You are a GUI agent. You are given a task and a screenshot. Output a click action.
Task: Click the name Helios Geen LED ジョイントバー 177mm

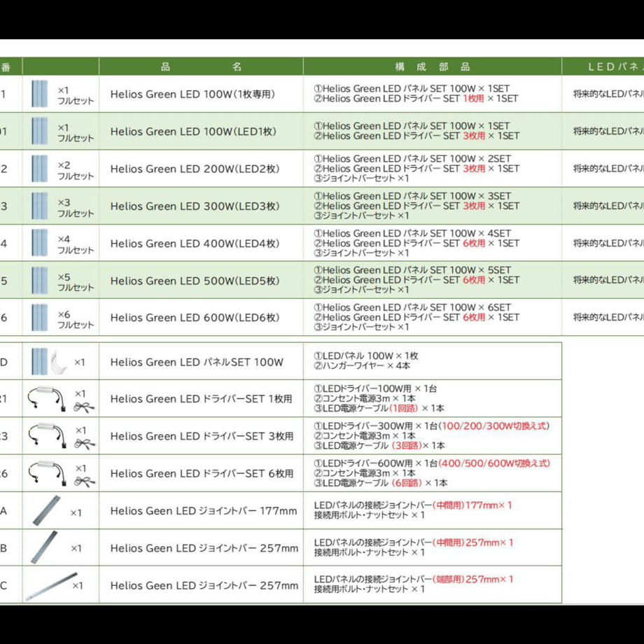point(204,511)
